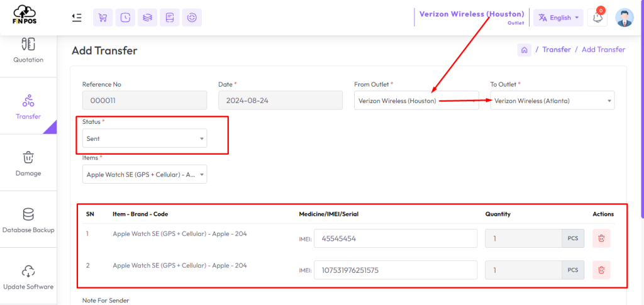Open the From Outlet dropdown
Viewport: 644px width, 305px height.
point(416,101)
